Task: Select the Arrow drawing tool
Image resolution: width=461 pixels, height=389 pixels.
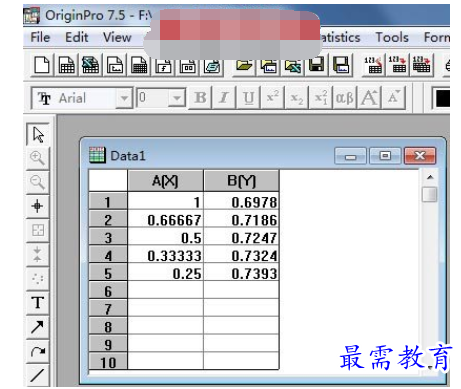Action: coord(38,327)
